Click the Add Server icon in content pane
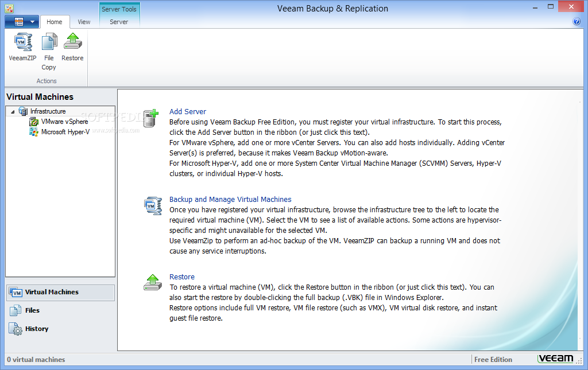The width and height of the screenshot is (588, 370). coord(151,118)
